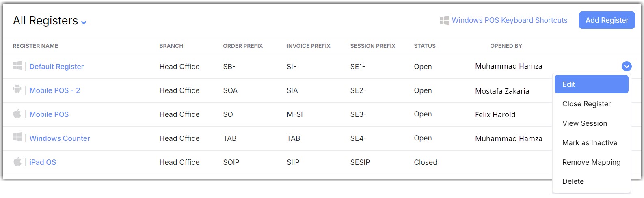
Task: Open the Default Register link
Action: (56, 67)
